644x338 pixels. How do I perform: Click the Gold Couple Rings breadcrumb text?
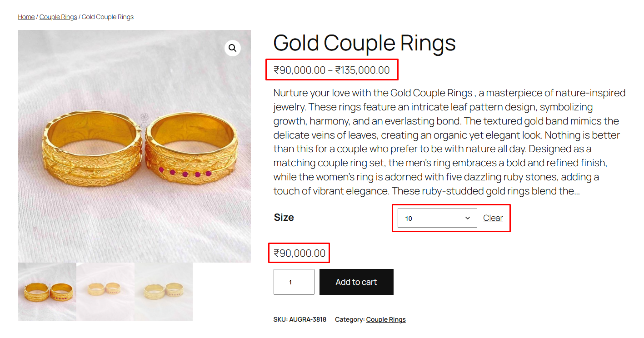coord(108,17)
